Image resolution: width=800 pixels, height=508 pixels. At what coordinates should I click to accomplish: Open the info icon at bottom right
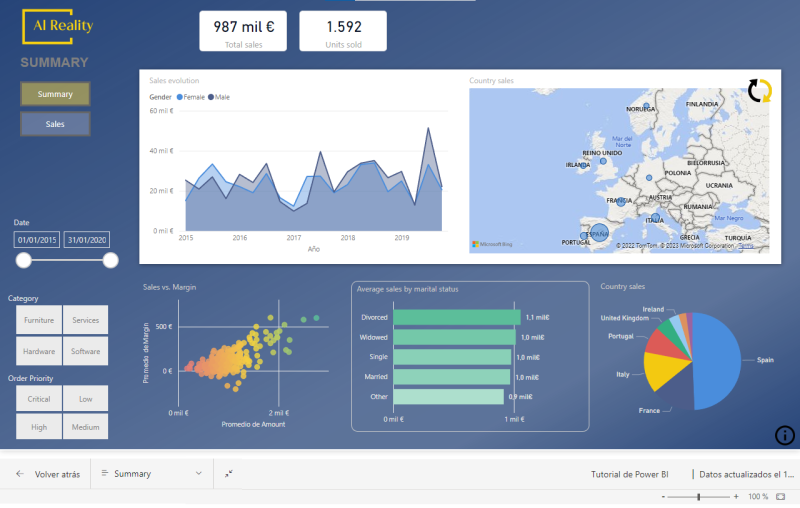pos(785,434)
